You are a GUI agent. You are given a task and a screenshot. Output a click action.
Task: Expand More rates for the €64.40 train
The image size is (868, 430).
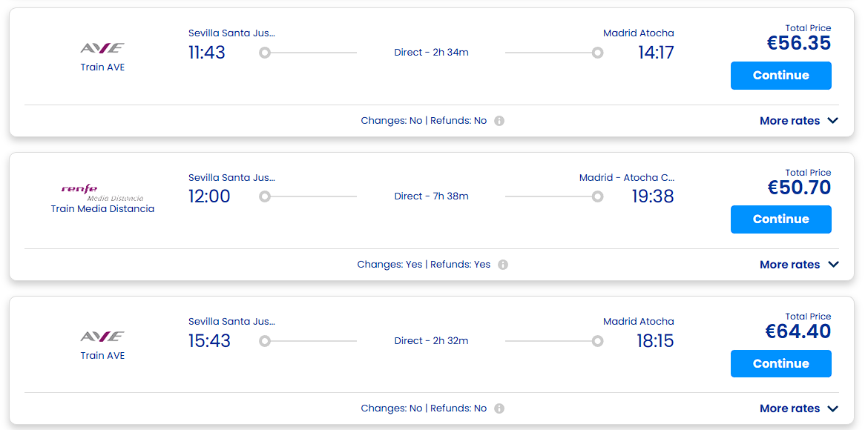tap(798, 408)
